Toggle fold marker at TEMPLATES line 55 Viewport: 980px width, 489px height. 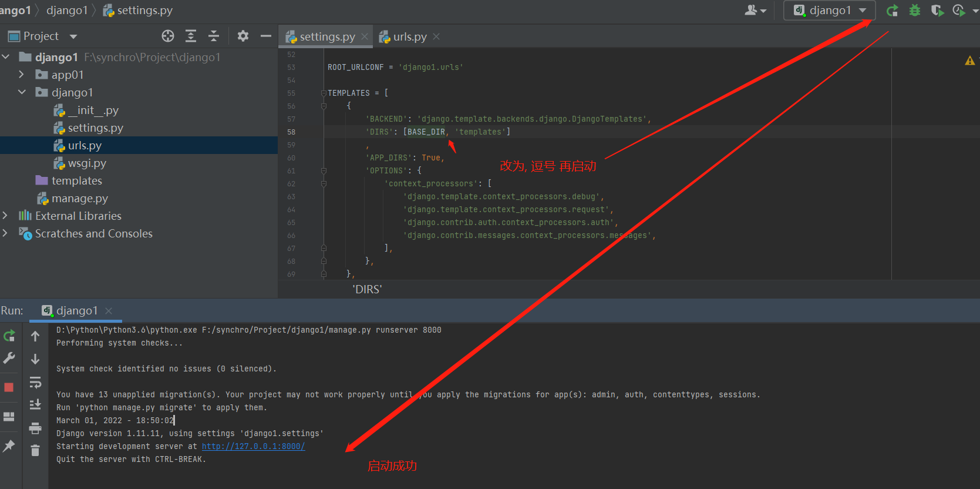coord(324,93)
